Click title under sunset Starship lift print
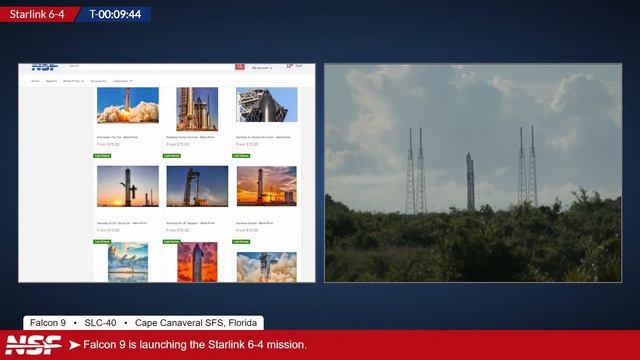This screenshot has width=640, height=360. click(122, 223)
